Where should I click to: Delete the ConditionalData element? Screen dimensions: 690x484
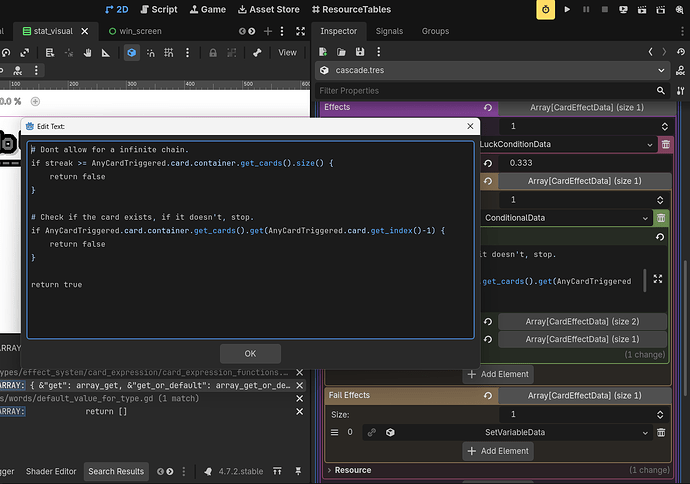(661, 218)
